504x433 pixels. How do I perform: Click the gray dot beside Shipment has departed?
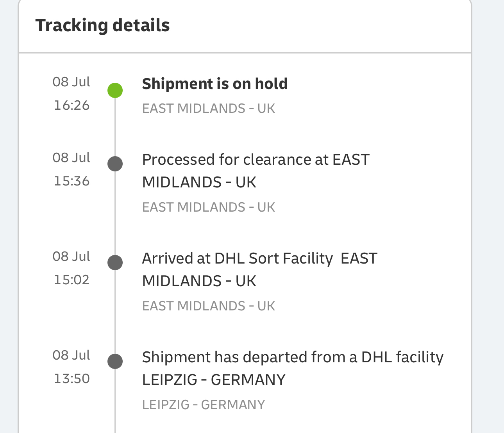click(x=115, y=361)
